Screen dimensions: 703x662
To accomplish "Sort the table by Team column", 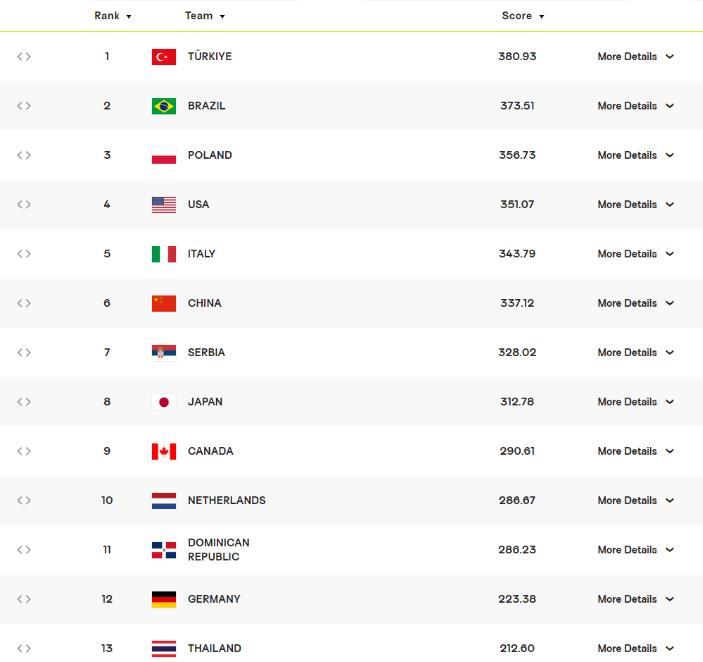I will [x=204, y=16].
